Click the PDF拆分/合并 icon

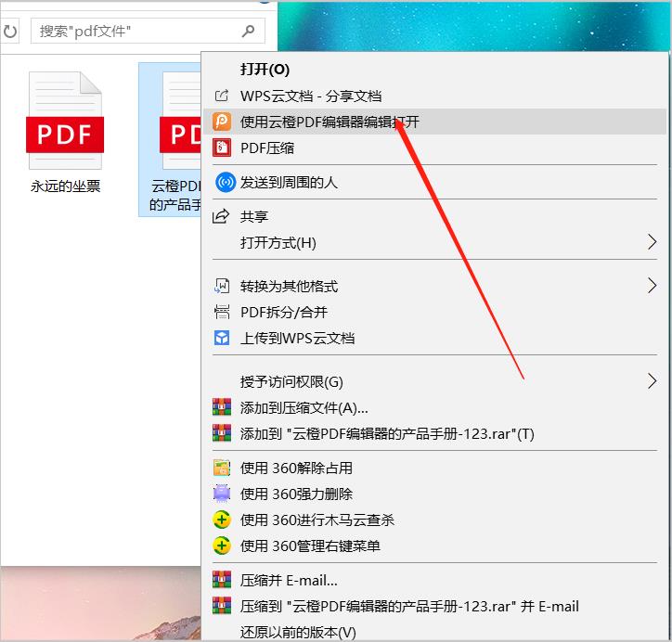pos(222,312)
